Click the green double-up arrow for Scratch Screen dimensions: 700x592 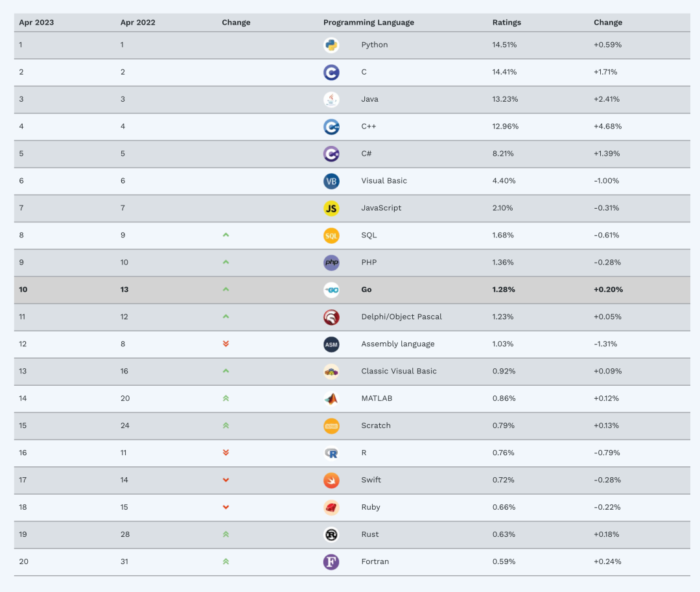tap(226, 425)
